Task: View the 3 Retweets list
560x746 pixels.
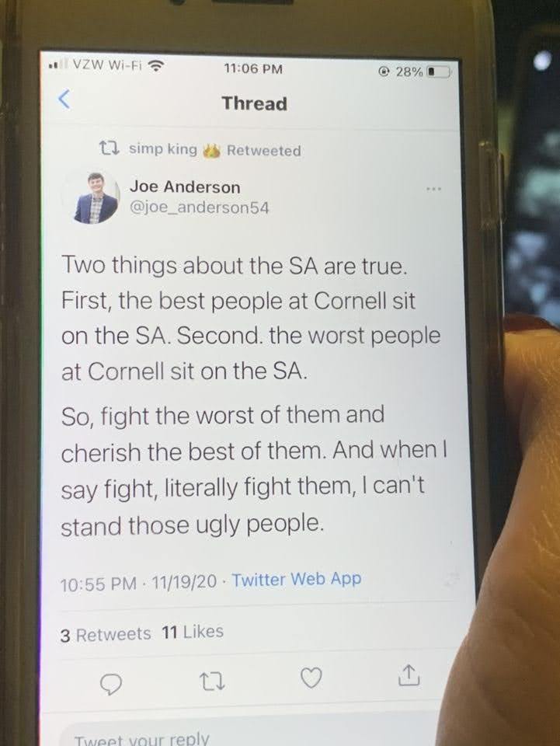Action: [x=106, y=635]
